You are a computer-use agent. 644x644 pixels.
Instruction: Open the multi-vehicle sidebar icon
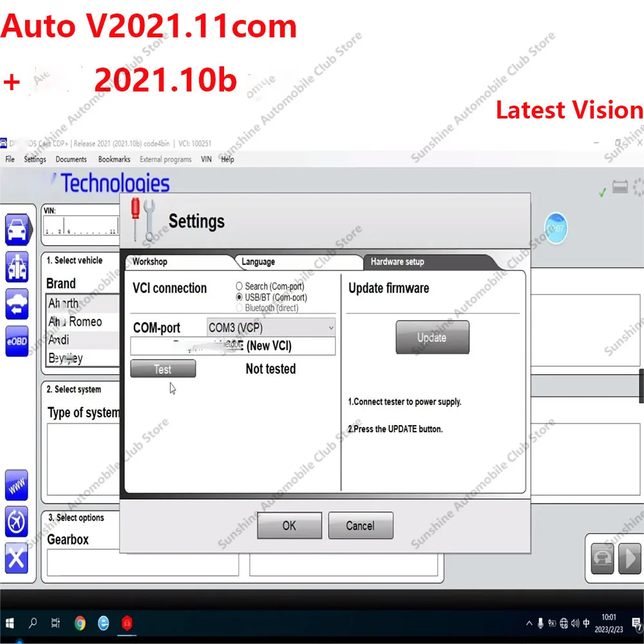click(x=17, y=267)
